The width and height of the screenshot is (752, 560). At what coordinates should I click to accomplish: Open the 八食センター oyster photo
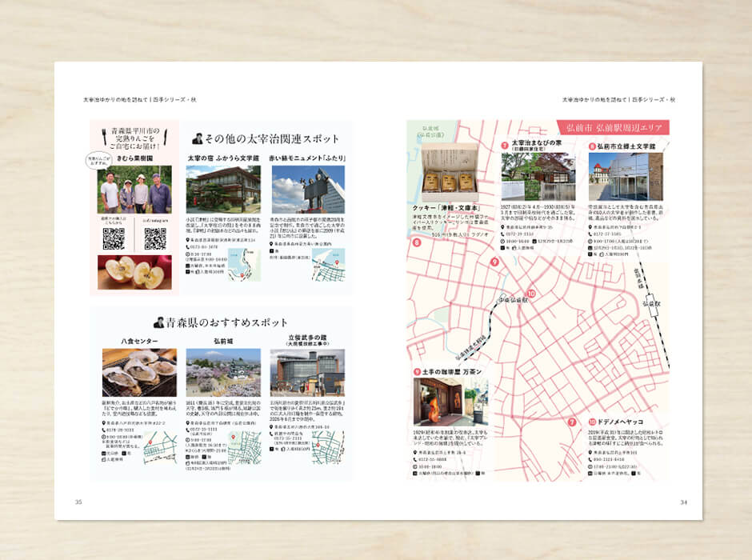pos(139,372)
